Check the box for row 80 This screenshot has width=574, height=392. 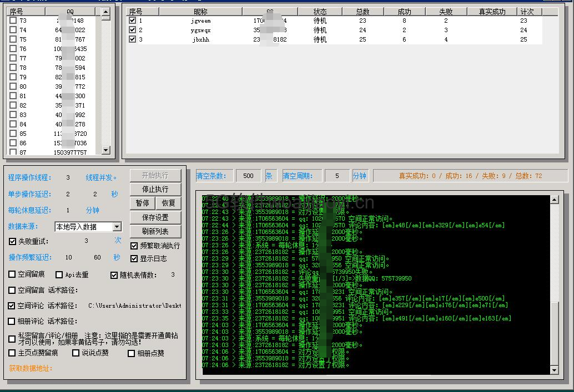13,86
